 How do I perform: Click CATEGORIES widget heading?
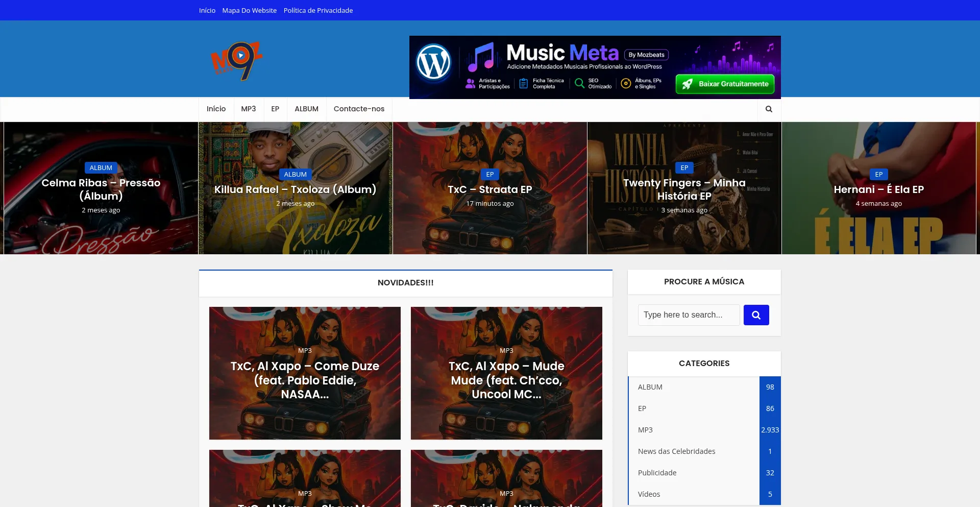[704, 364]
